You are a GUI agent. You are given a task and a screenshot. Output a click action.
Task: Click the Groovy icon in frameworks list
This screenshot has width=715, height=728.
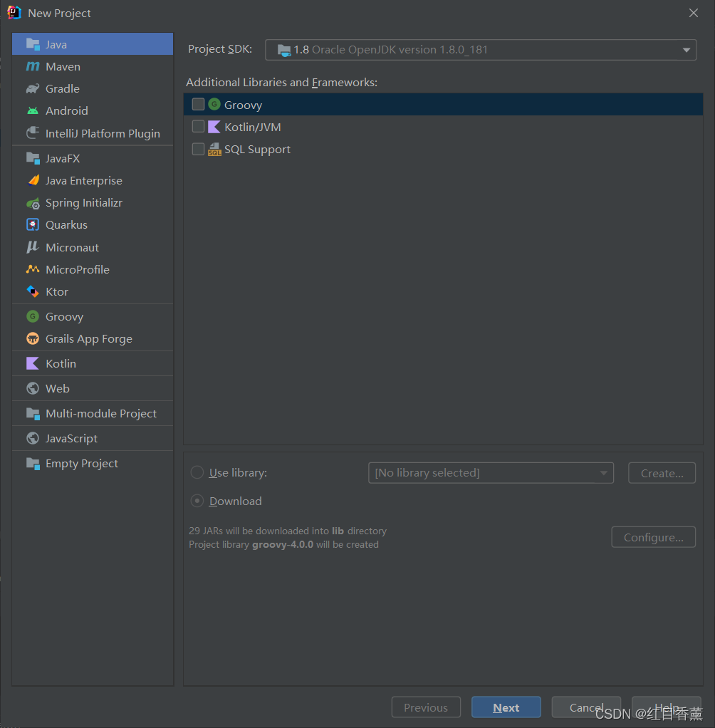tap(214, 105)
